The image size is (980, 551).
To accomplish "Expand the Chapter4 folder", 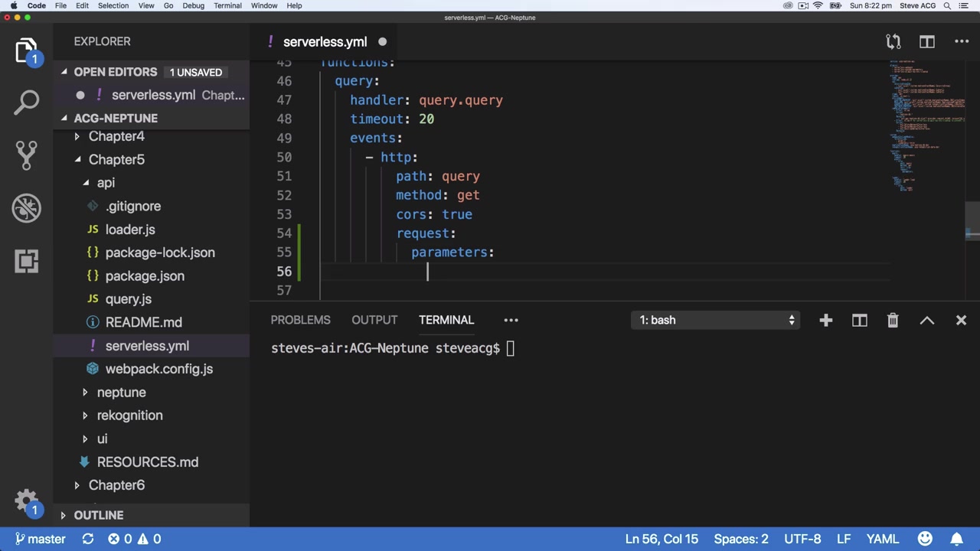I will pyautogui.click(x=116, y=136).
